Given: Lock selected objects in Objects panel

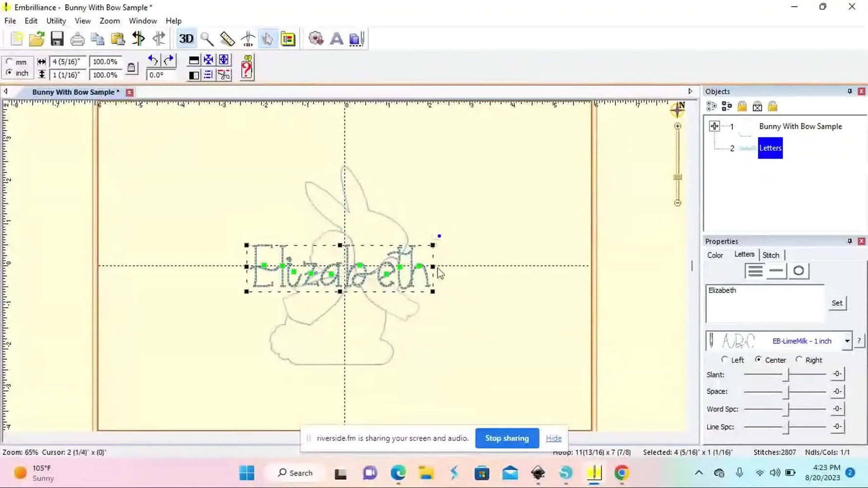Looking at the screenshot, I should click(742, 106).
